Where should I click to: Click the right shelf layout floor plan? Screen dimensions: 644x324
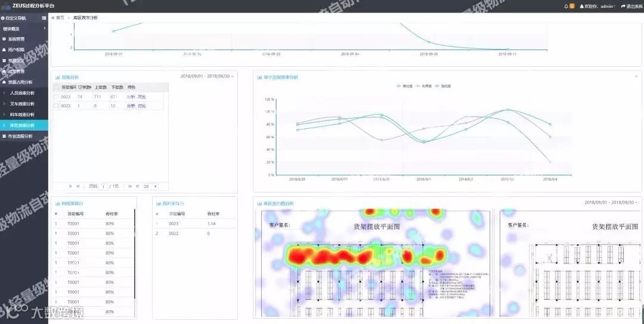coord(571,264)
